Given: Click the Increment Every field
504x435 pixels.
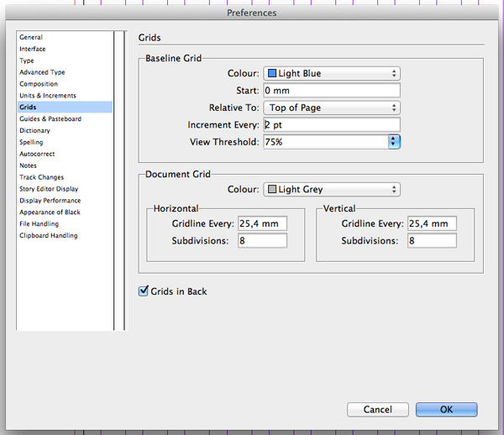Looking at the screenshot, I should pos(332,124).
